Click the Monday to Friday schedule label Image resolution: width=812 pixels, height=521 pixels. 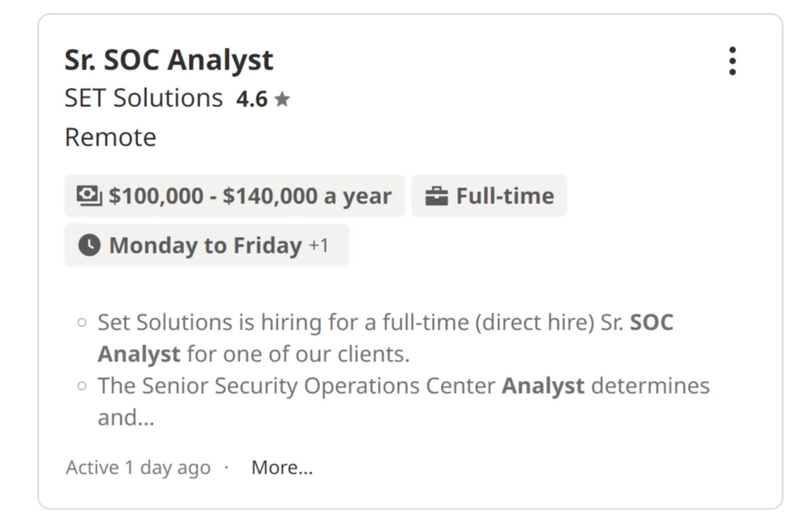(x=205, y=245)
